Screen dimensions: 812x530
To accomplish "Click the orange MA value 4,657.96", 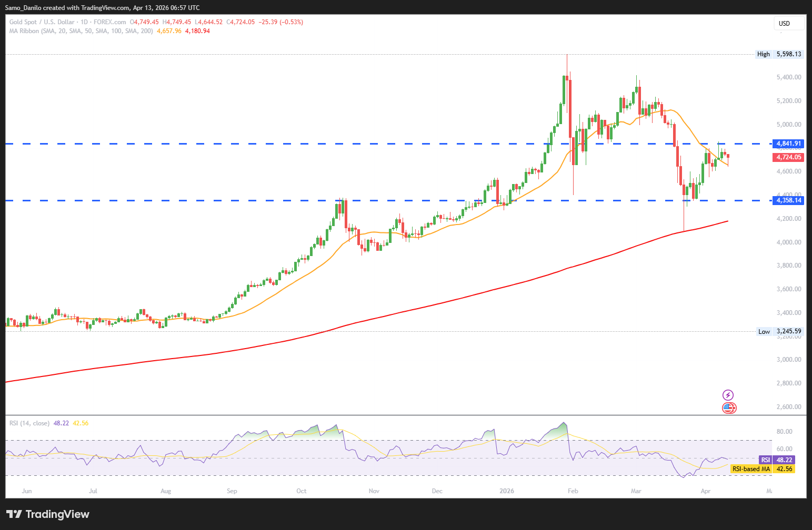I will click(169, 31).
